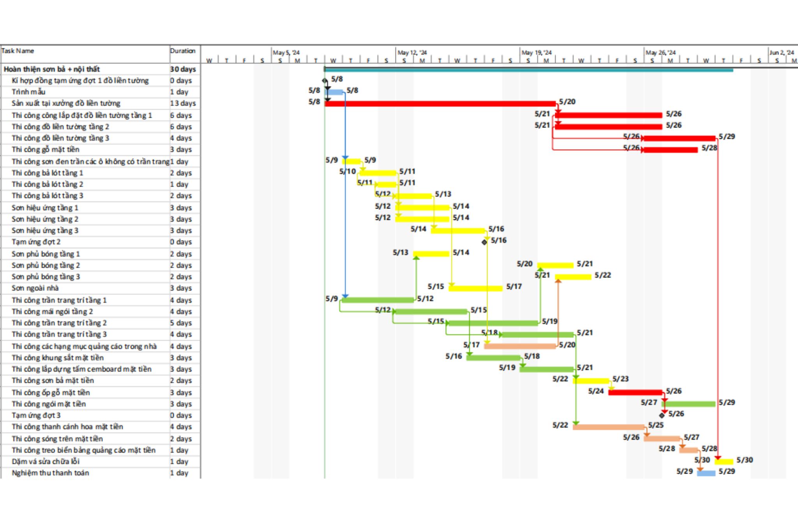798x532 pixels.
Task: Click the blue 'Trình mẫu' Gantt bar
Action: (x=334, y=92)
